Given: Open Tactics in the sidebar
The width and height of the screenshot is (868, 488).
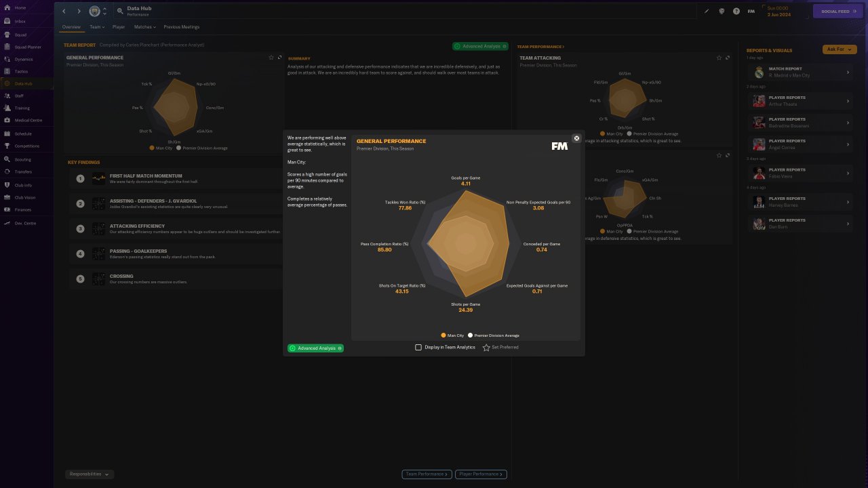Looking at the screenshot, I should (21, 71).
